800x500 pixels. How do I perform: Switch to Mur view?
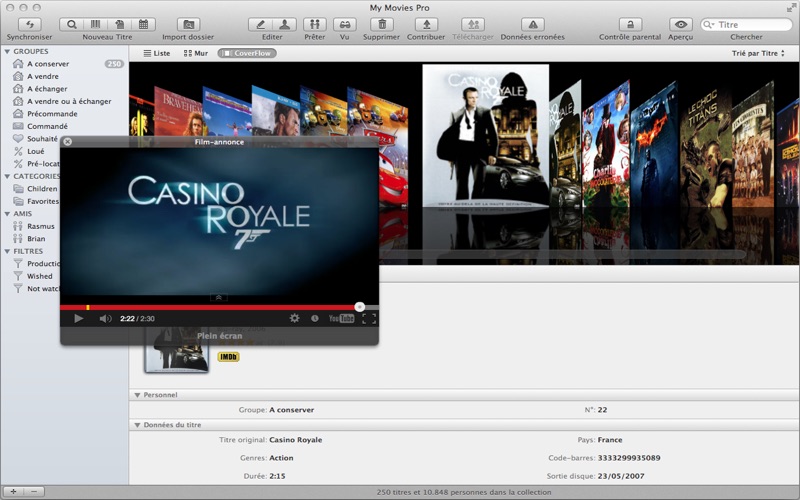pyautogui.click(x=196, y=53)
